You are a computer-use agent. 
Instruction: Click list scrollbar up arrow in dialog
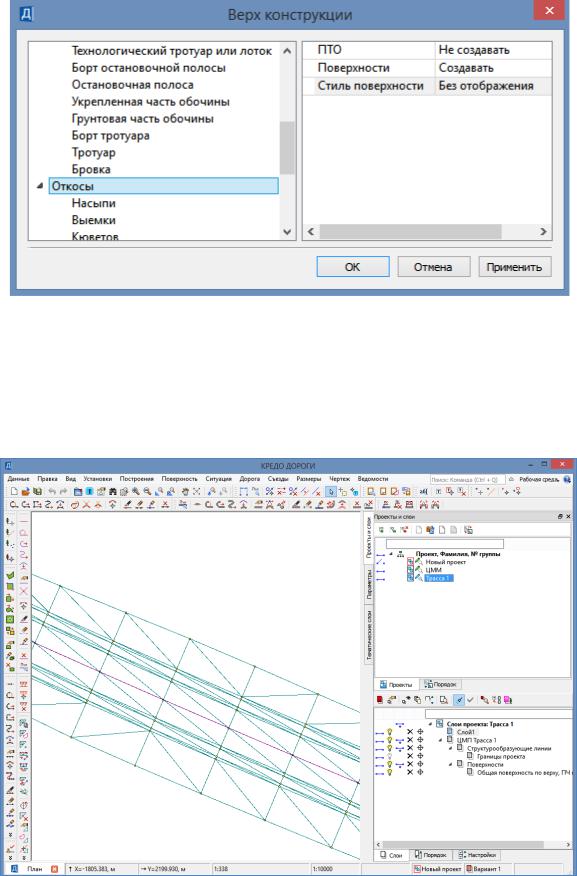pyautogui.click(x=287, y=51)
